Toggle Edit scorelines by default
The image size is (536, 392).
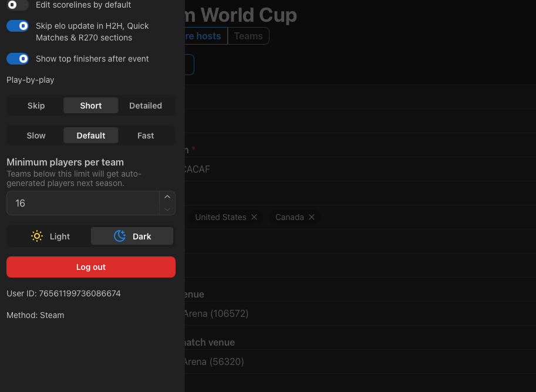pos(18,5)
